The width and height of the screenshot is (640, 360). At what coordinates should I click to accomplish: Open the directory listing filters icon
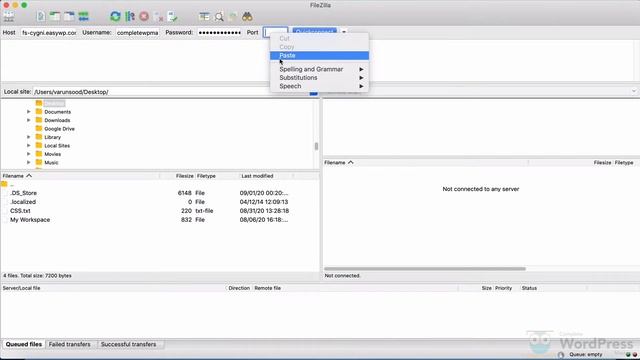[204, 16]
